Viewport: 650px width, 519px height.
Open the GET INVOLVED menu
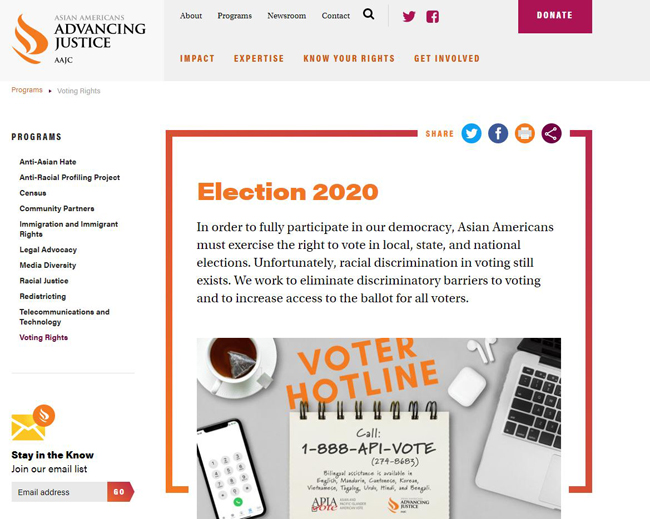tap(446, 58)
